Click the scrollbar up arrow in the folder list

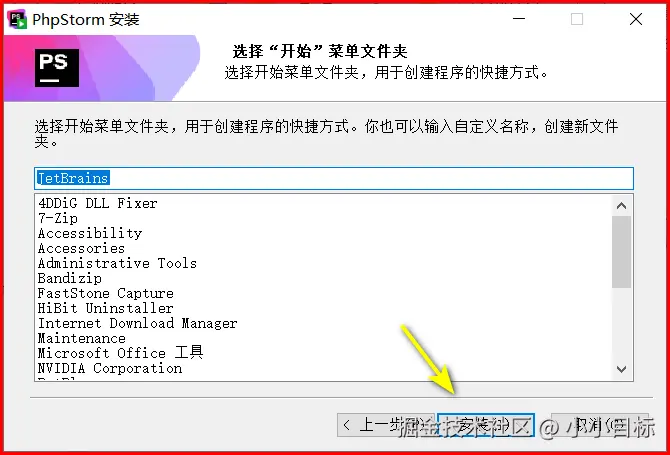tap(621, 206)
